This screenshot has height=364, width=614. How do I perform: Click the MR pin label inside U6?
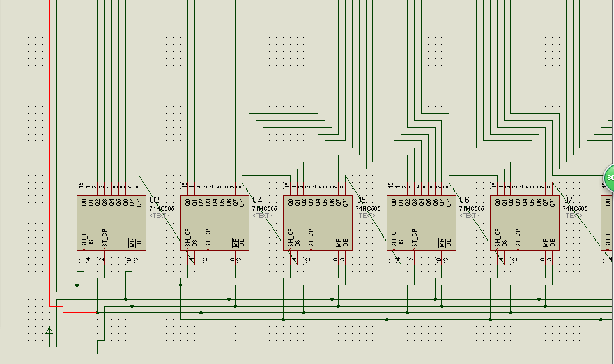(x=441, y=243)
